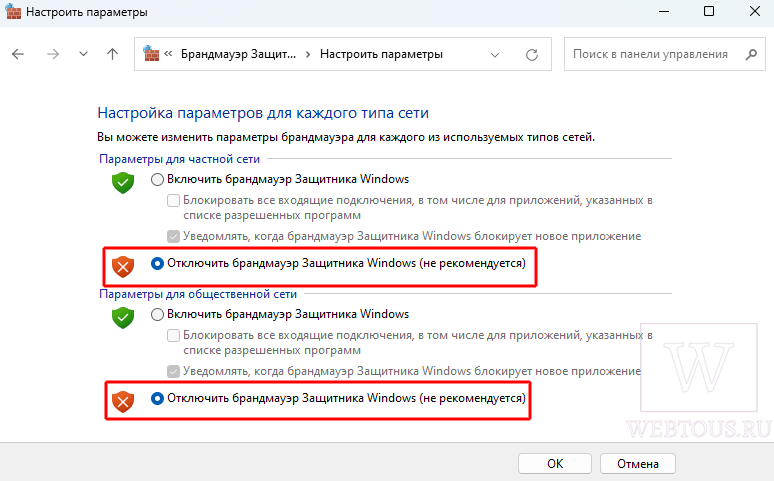Click the Параметры для частной сети label
The height and width of the screenshot is (481, 774).
179,159
